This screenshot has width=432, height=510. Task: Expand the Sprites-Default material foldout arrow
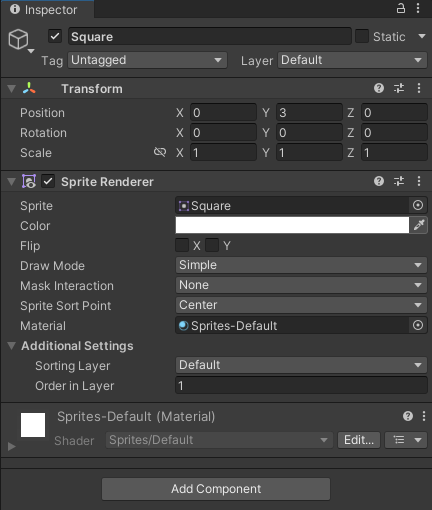(11, 446)
